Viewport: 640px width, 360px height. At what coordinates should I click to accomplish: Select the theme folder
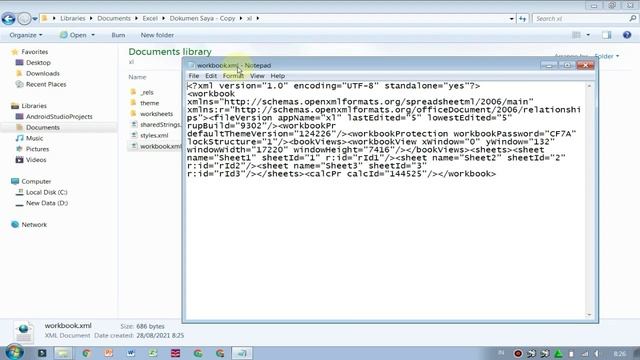click(x=145, y=103)
